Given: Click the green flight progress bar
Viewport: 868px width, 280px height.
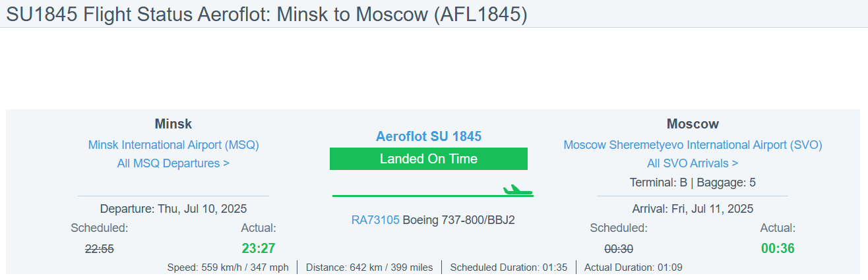Looking at the screenshot, I should 433,196.
